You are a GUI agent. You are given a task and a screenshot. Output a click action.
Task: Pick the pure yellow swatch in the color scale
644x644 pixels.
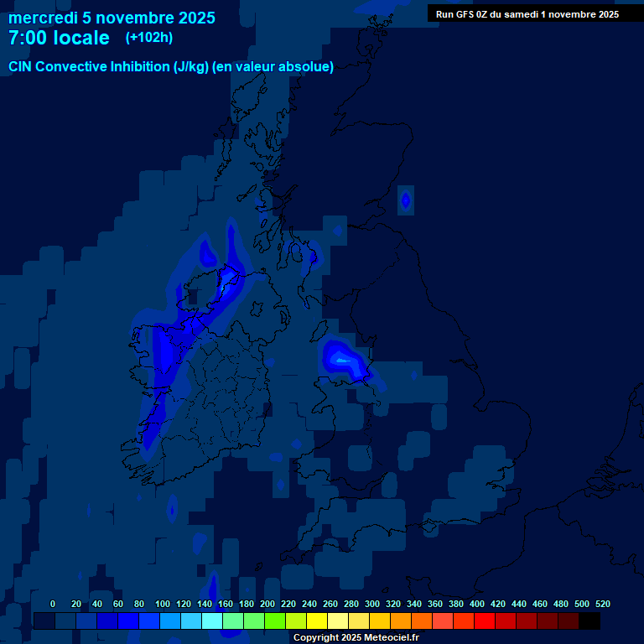click(317, 621)
